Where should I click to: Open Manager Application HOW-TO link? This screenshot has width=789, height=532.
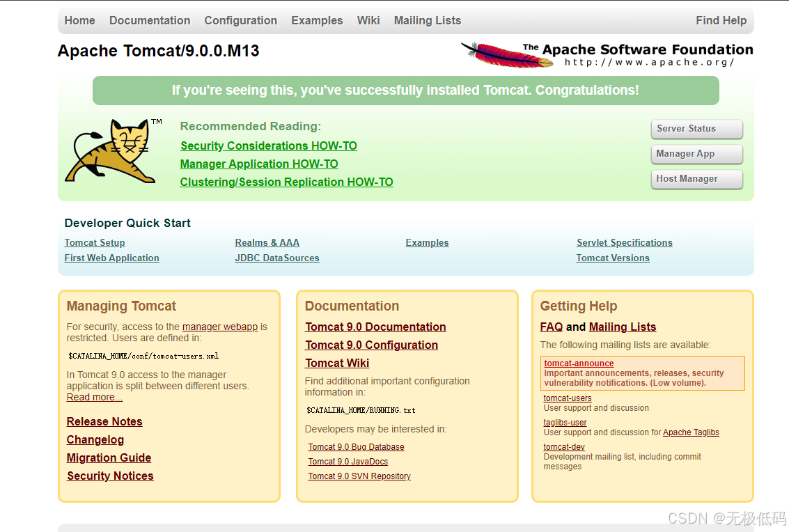pos(259,164)
